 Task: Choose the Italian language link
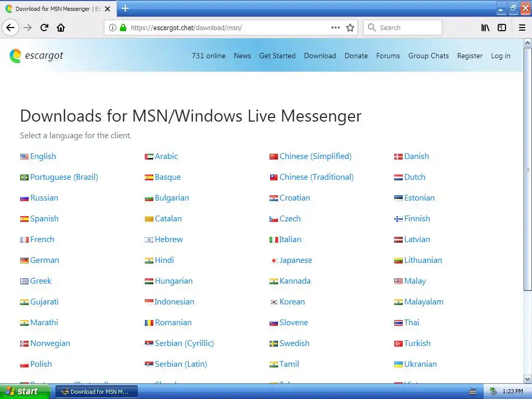pos(290,239)
